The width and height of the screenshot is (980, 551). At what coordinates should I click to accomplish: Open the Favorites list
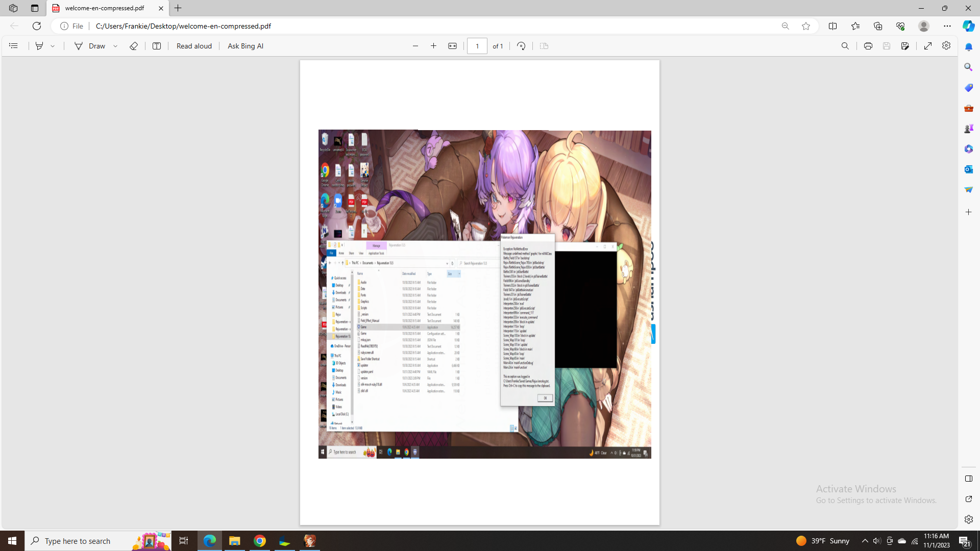[x=855, y=26]
